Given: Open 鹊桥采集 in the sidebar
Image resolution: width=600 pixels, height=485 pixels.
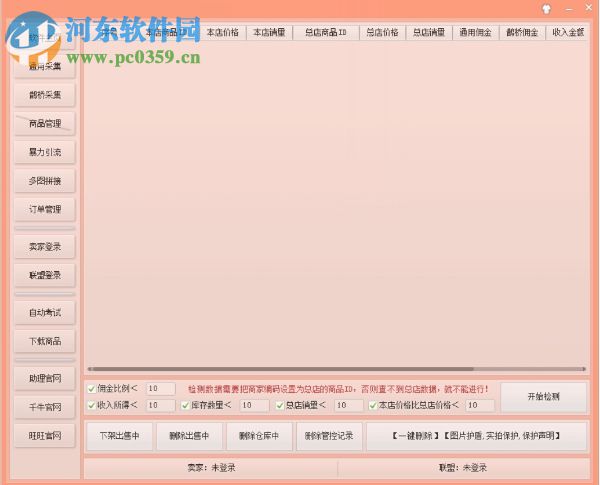Looking at the screenshot, I should (45, 95).
